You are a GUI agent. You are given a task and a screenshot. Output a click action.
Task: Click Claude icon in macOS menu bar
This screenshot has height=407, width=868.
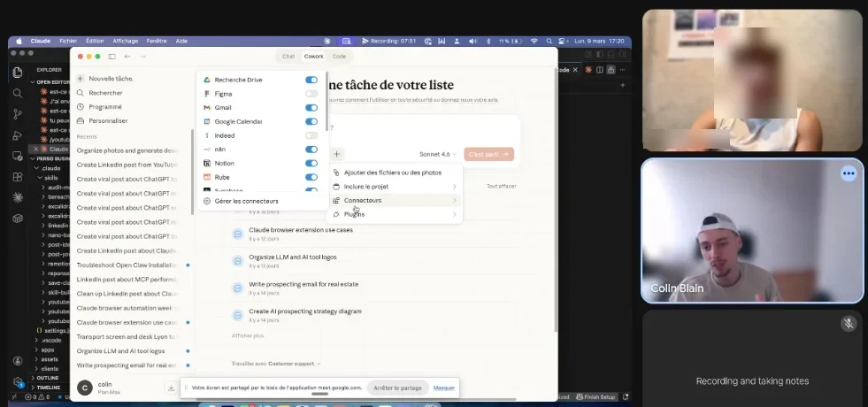pos(327,41)
